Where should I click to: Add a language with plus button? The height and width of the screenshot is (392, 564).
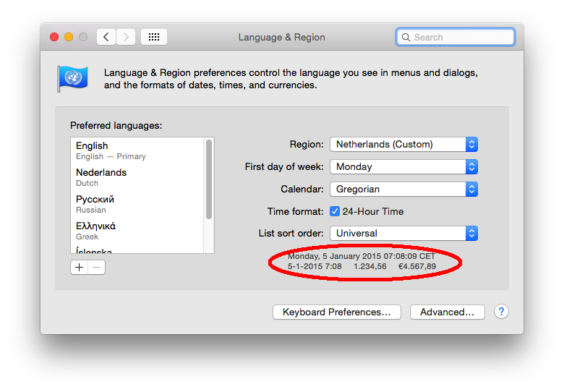point(79,267)
